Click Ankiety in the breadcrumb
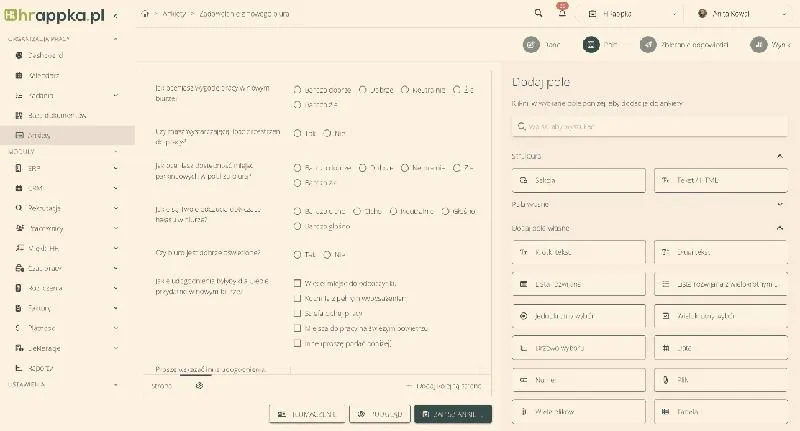This screenshot has height=431, width=800. tap(174, 14)
